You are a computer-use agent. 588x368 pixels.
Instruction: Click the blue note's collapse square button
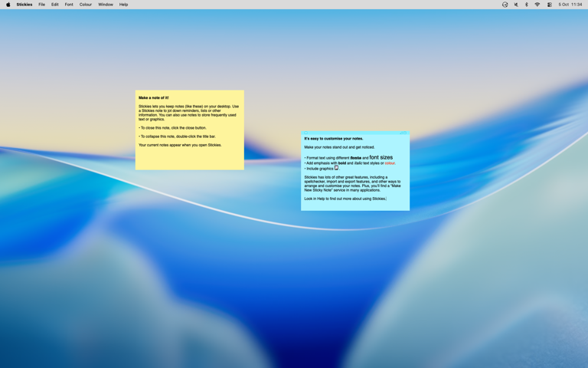pos(405,133)
